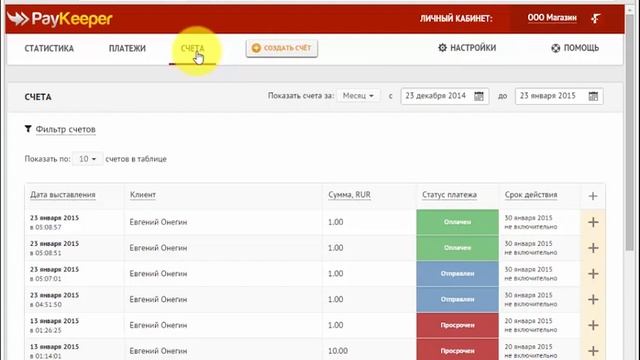Click 1.00 amount in 05:08:51 row
Viewport: 640px width, 360px height.
[336, 248]
